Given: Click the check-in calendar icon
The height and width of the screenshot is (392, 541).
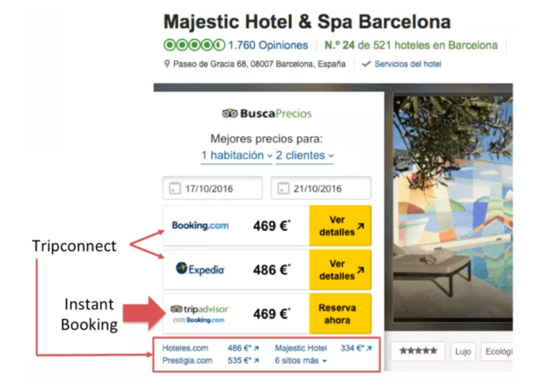Looking at the screenshot, I should click(x=175, y=188).
